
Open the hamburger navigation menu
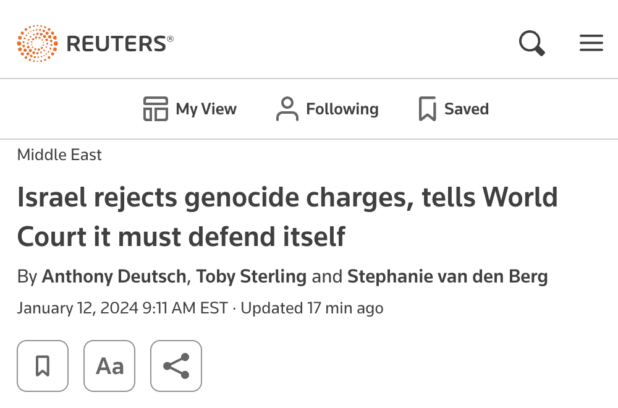[591, 43]
